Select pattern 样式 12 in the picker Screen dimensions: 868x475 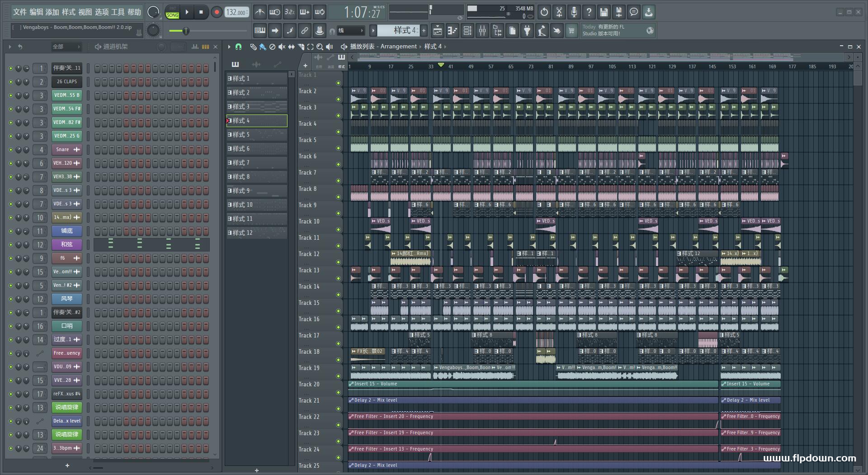tap(257, 233)
